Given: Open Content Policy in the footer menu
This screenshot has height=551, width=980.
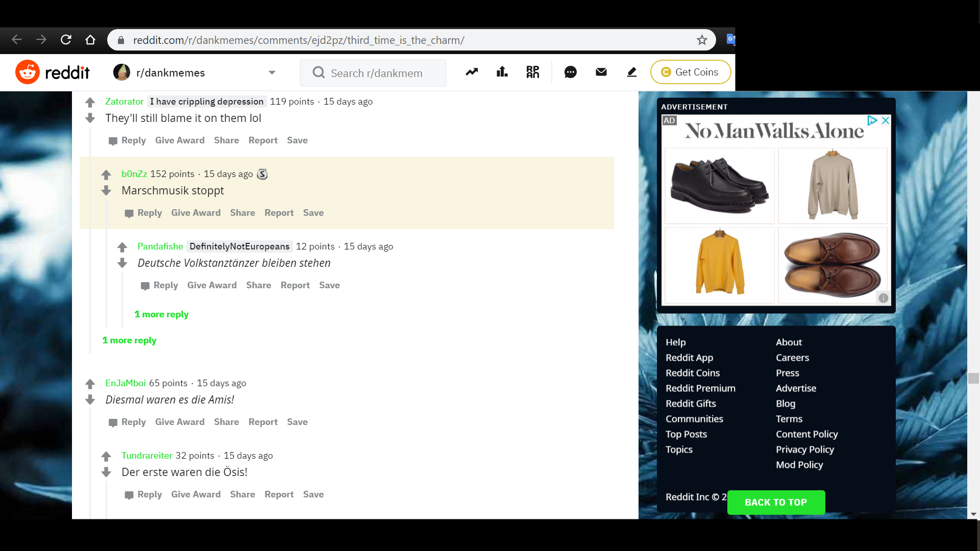Looking at the screenshot, I should point(806,434).
